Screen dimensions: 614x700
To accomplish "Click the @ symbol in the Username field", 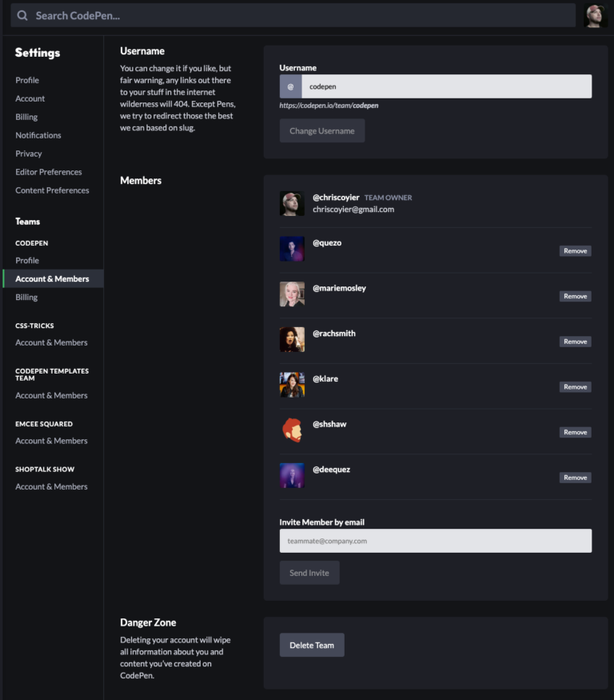I will (290, 86).
